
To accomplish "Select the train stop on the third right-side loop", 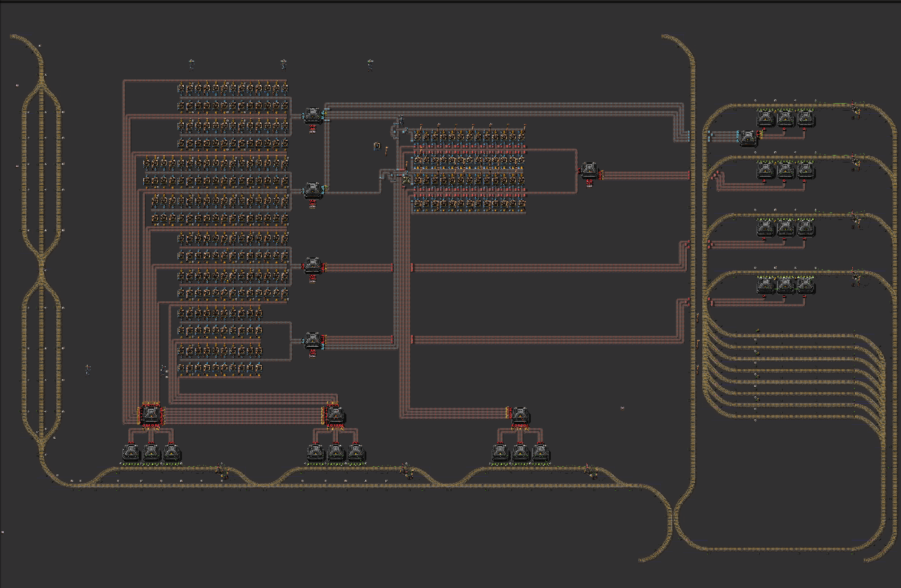I will 856,220.
